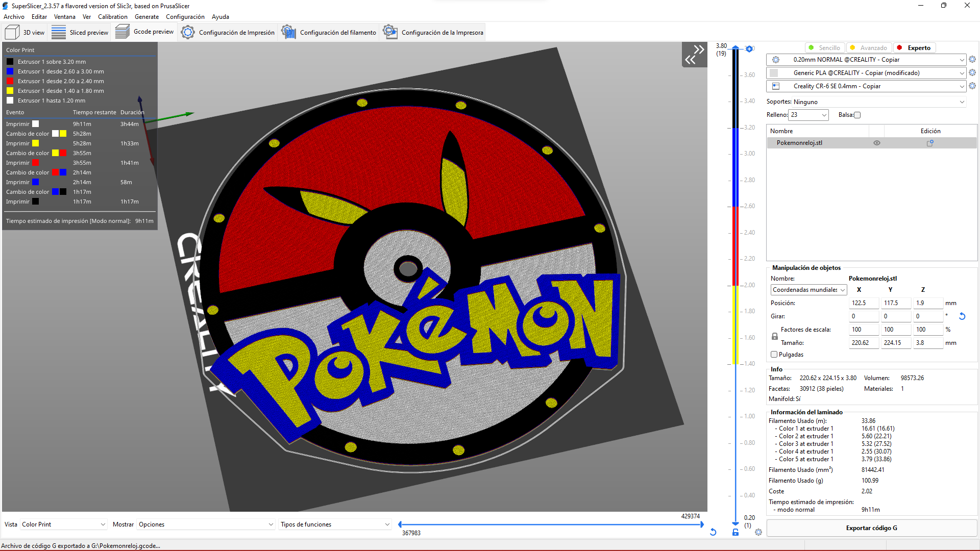Toggle visibility of Pokemonreloj.stl with the eye icon
This screenshot has width=980, height=551.
[877, 143]
